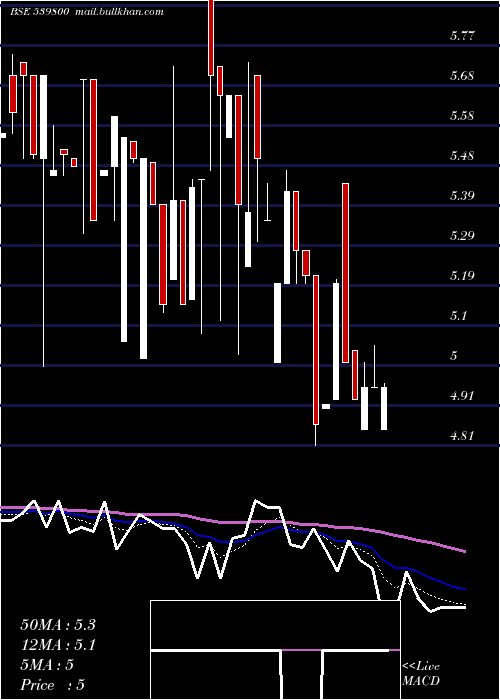The height and width of the screenshot is (700, 500).
Task: Click the '5MA : 5' readout
Action: 47,665
